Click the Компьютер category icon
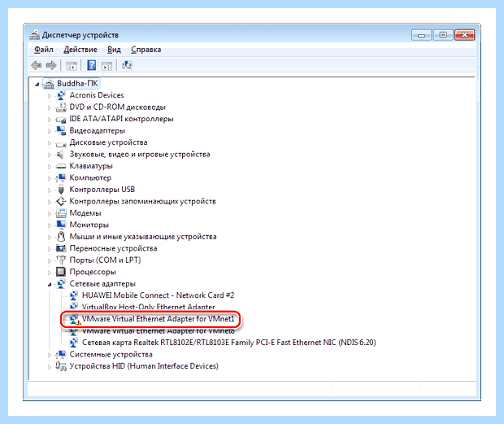The height and width of the screenshot is (424, 504). point(61,177)
